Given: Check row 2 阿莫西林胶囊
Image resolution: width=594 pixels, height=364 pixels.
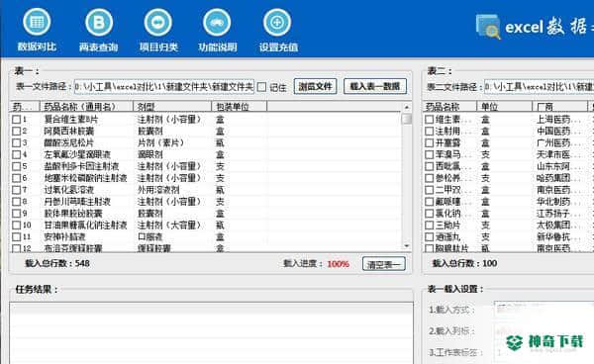Looking at the screenshot, I should coord(16,132).
